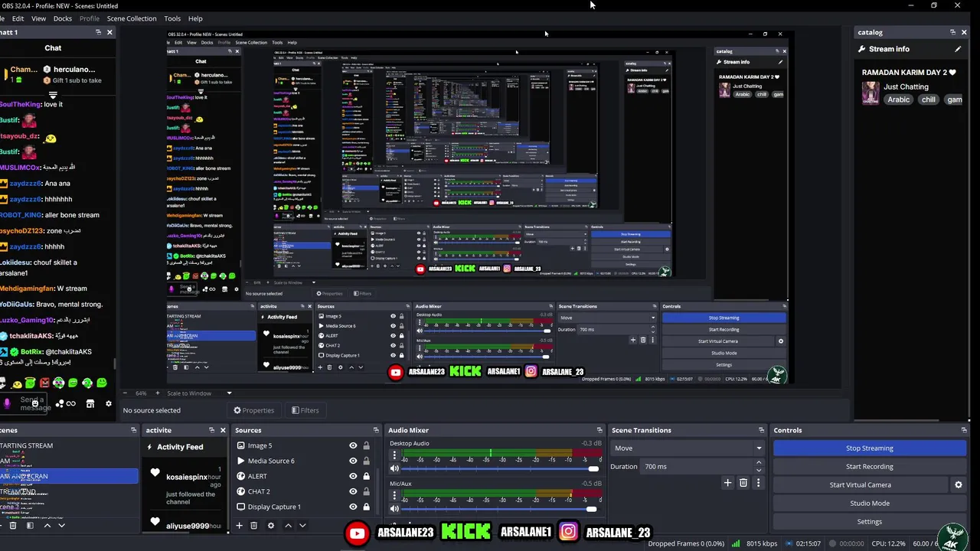Open scene filters icon in Scenes dock toolbar
This screenshot has width=980, height=551.
pyautogui.click(x=30, y=526)
